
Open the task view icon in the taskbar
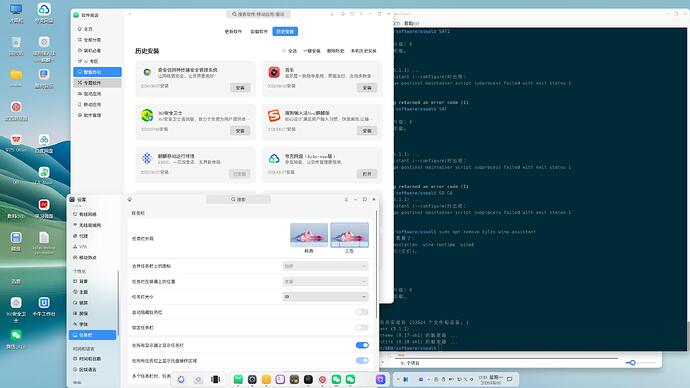(215, 379)
